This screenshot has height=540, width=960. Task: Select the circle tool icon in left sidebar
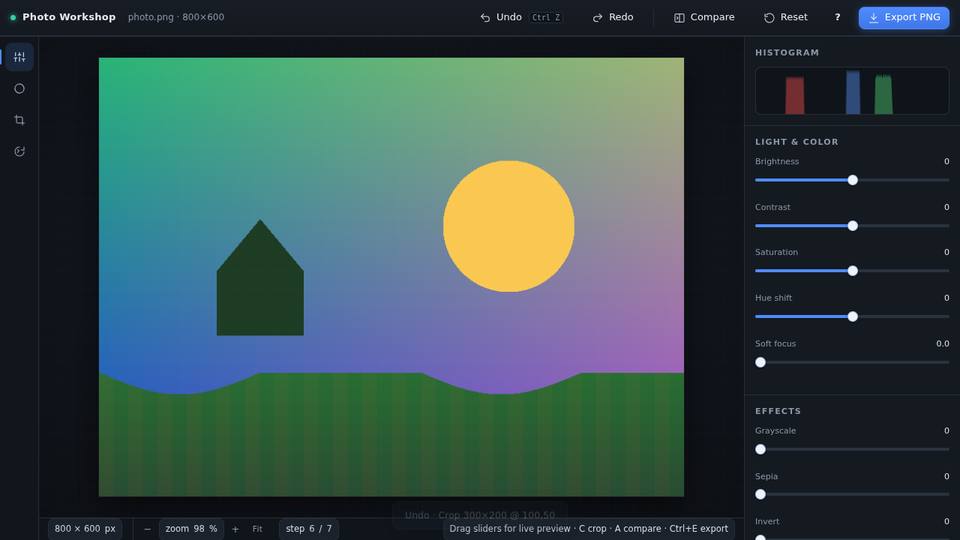click(x=20, y=89)
